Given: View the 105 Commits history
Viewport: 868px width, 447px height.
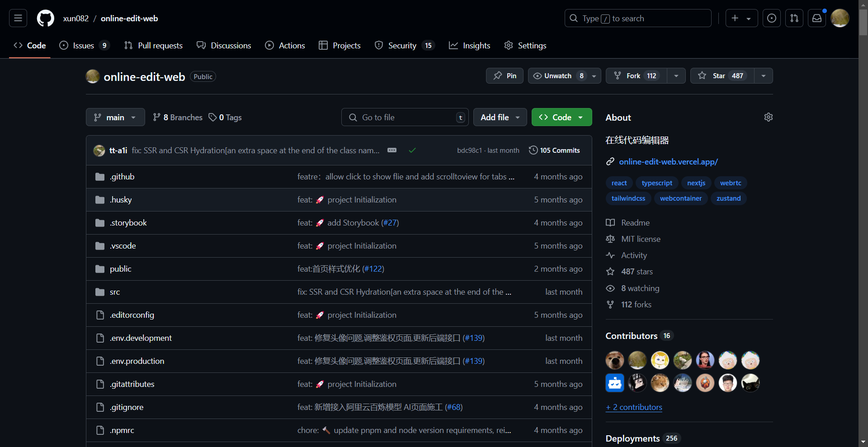Looking at the screenshot, I should coord(554,150).
